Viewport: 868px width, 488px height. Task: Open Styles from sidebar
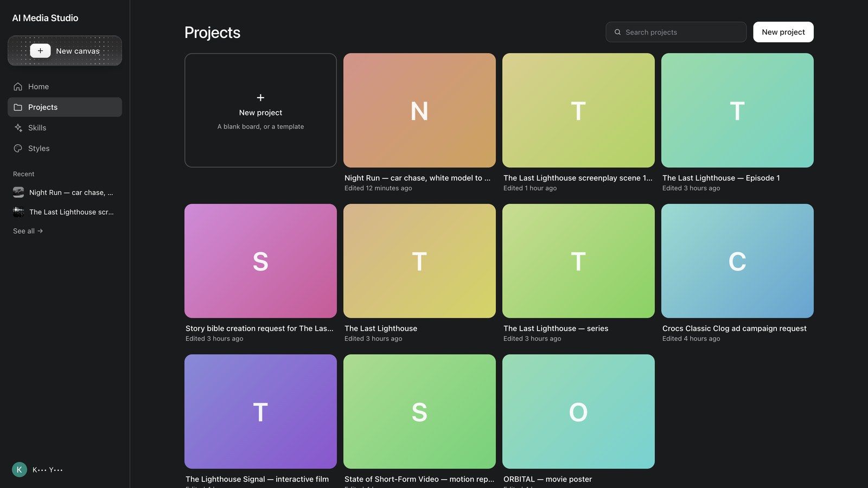coord(65,149)
